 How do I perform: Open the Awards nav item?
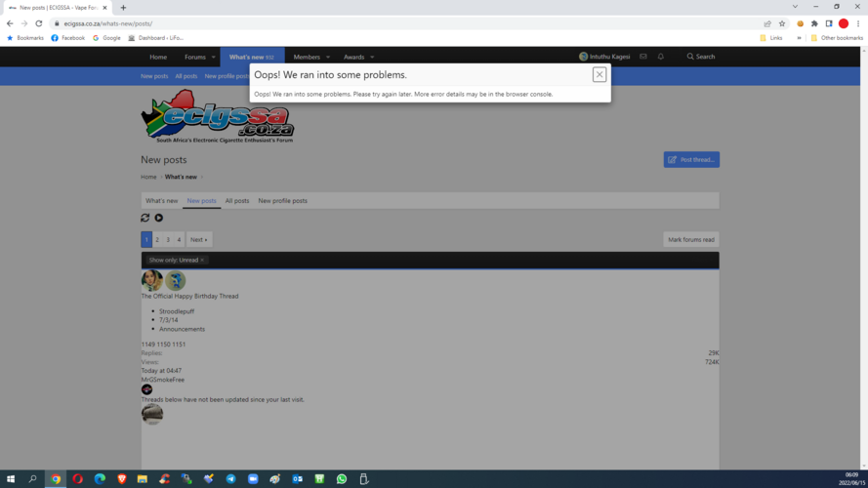pyautogui.click(x=353, y=57)
